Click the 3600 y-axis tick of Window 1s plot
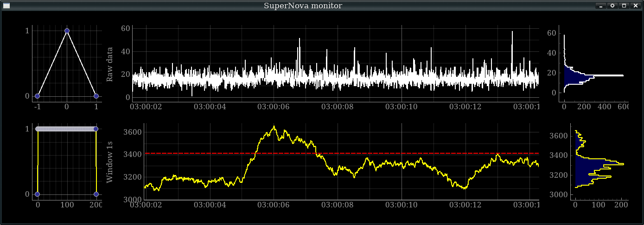Screen dimensions: 644x225 [132, 132]
